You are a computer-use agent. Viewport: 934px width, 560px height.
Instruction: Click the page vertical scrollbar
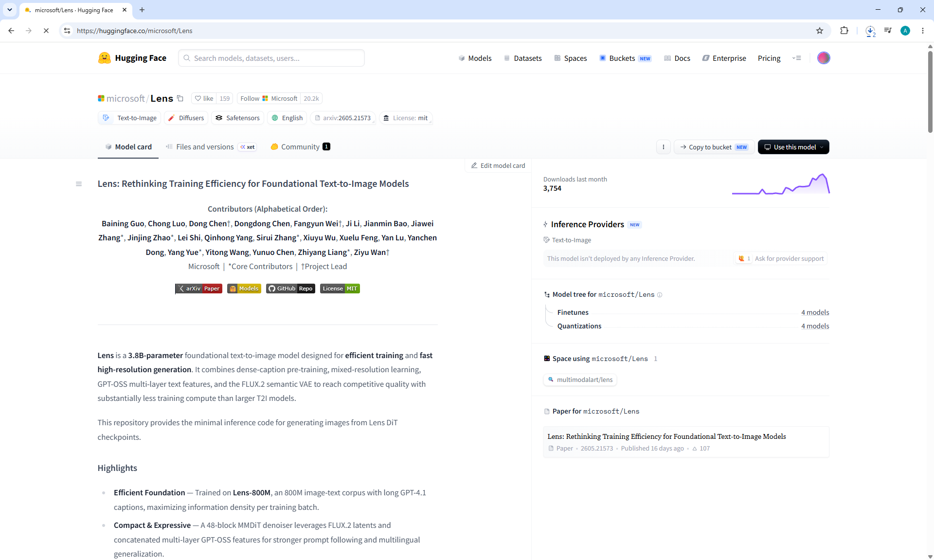tap(930, 91)
